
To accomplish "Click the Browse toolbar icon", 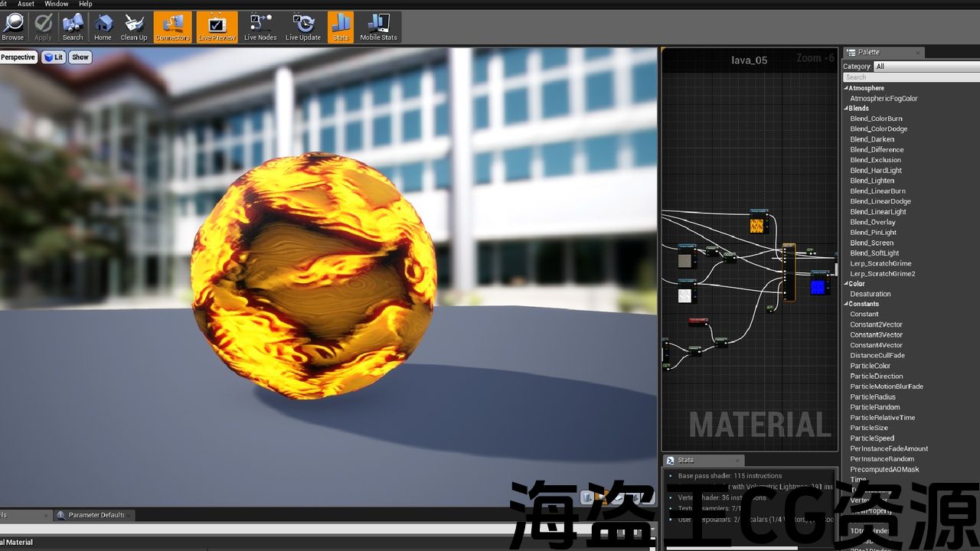I will click(x=13, y=27).
